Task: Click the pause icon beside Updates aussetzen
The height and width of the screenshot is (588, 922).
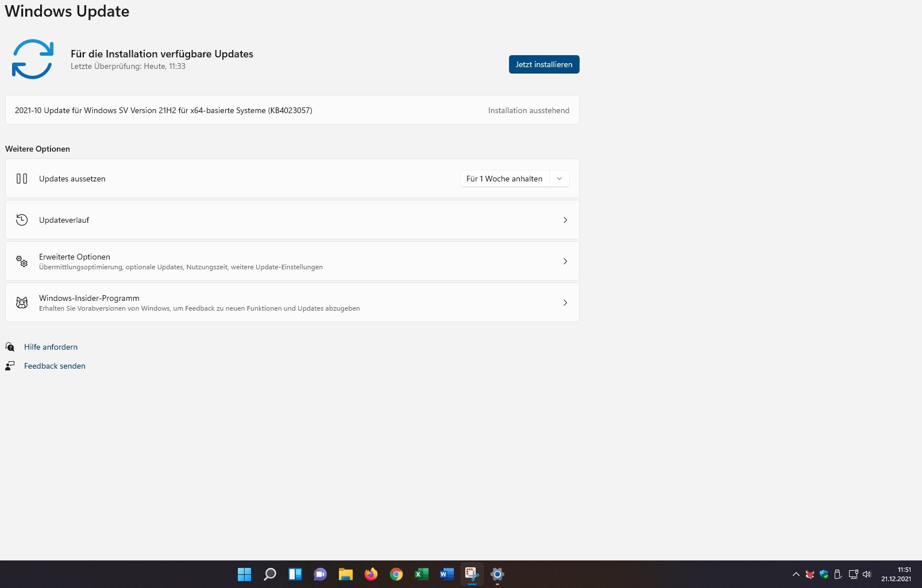Action: 22,179
